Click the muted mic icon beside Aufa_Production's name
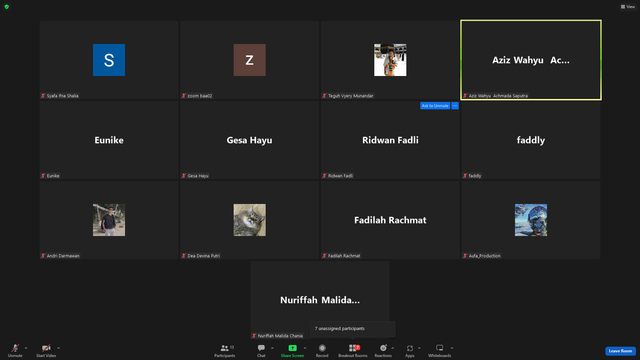Screen dimensions: 640x360 click(x=465, y=256)
